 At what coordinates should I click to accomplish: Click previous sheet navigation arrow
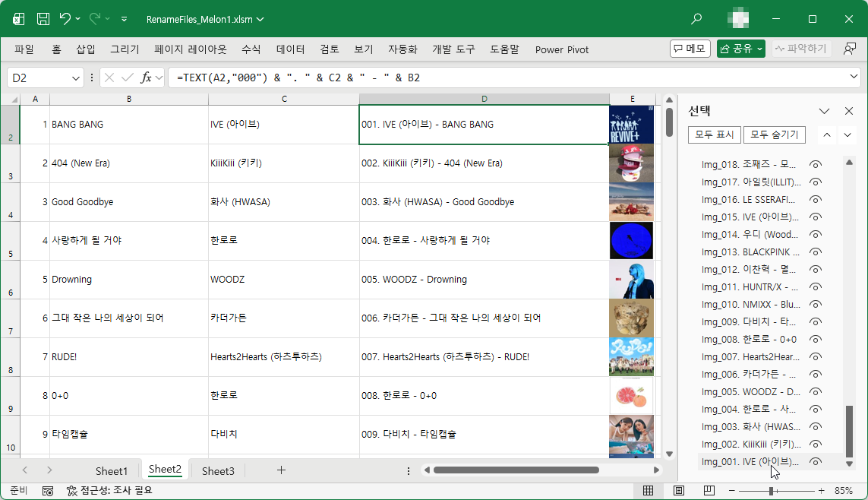click(x=25, y=470)
